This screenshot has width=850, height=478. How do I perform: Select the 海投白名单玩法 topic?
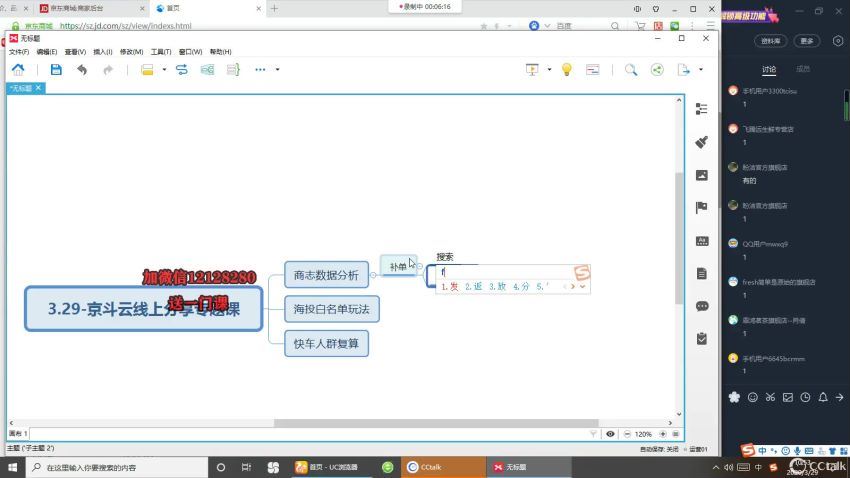[332, 309]
